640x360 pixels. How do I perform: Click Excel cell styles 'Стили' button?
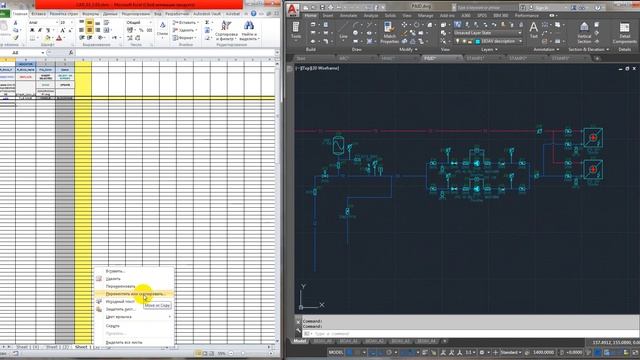[x=162, y=29]
